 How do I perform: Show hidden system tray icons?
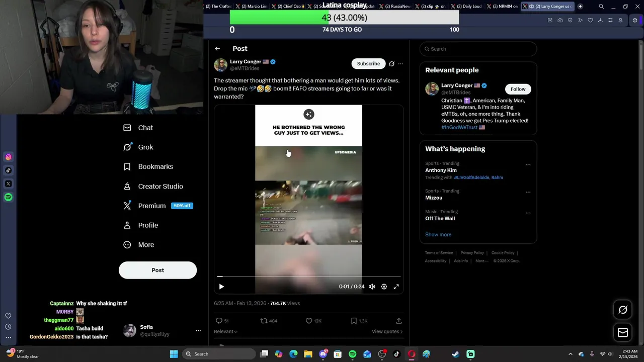(x=570, y=354)
